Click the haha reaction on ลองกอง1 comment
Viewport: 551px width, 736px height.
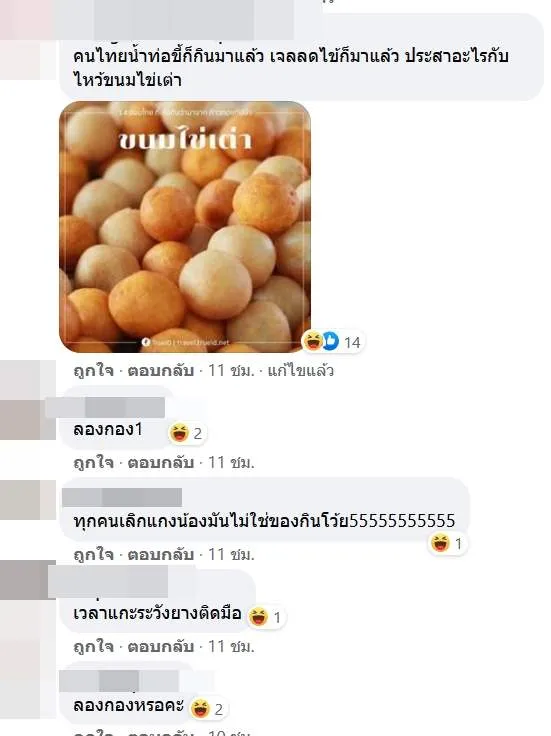click(186, 433)
